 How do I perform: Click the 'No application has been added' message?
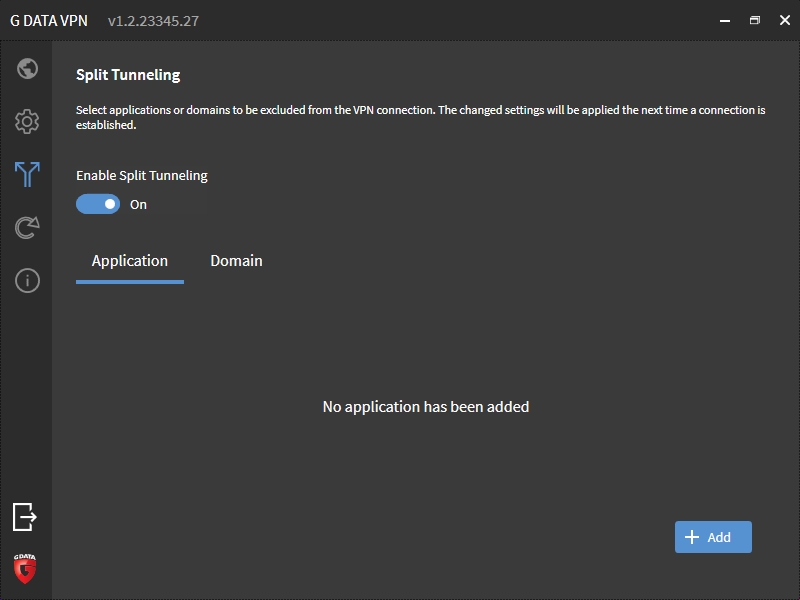pyautogui.click(x=426, y=407)
